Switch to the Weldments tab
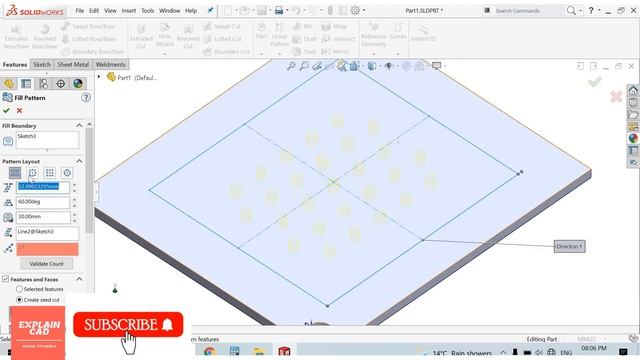The image size is (640, 360). (x=111, y=64)
